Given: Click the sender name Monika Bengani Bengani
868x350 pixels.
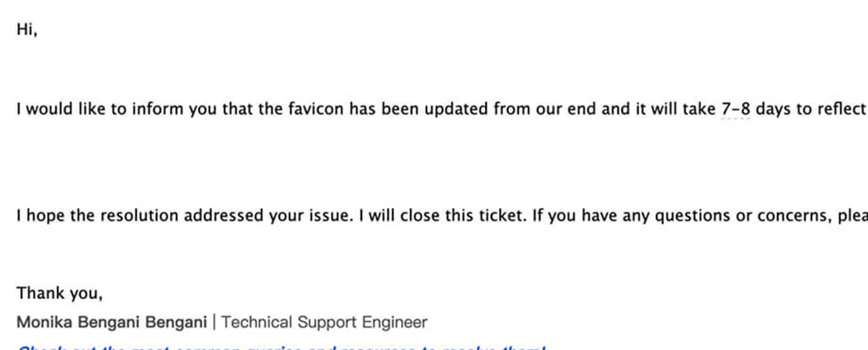Looking at the screenshot, I should point(112,322).
